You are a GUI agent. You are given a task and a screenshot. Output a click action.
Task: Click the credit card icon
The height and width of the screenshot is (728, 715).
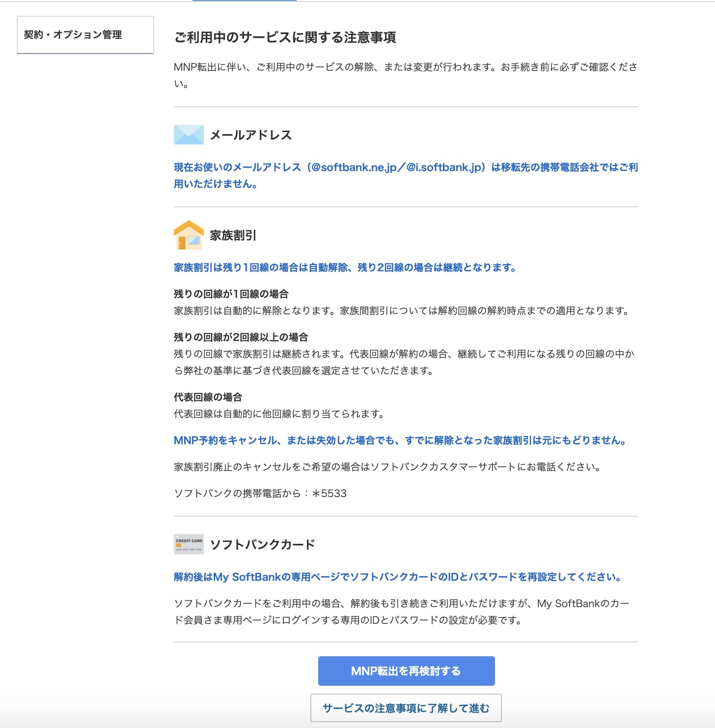pos(189,544)
